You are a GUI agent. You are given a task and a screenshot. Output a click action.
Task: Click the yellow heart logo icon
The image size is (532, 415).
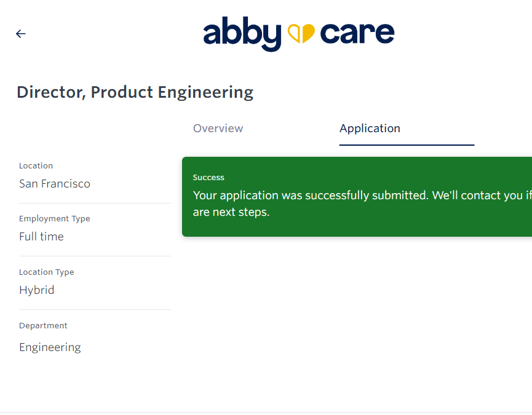tap(301, 33)
